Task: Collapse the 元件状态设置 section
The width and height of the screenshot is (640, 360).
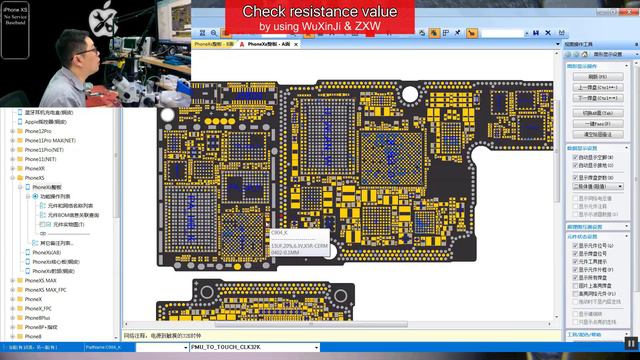Action: point(627,236)
